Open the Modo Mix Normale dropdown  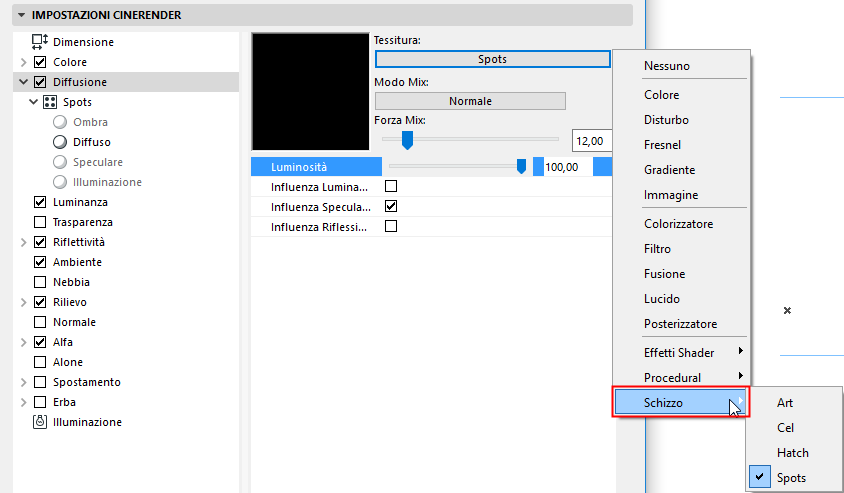(x=470, y=101)
